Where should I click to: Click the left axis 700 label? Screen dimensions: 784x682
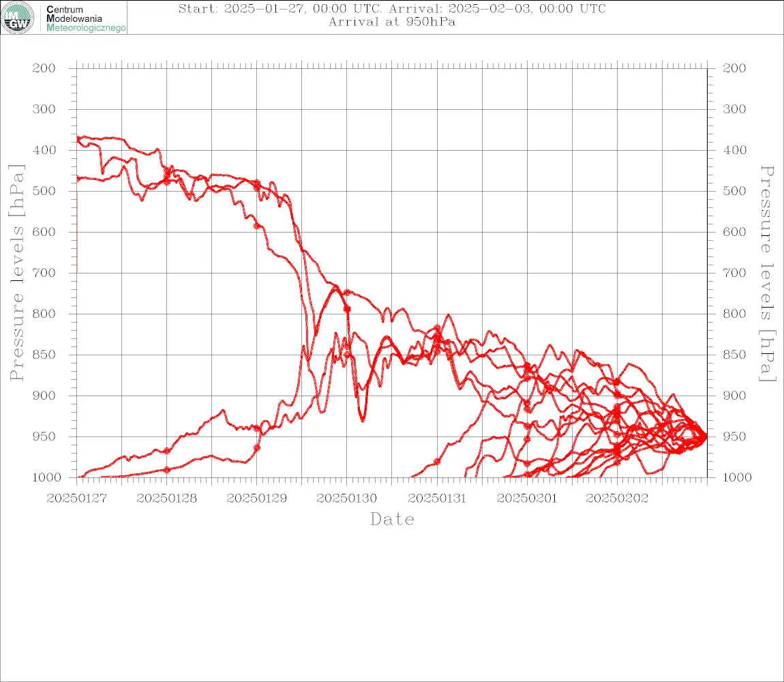point(44,273)
